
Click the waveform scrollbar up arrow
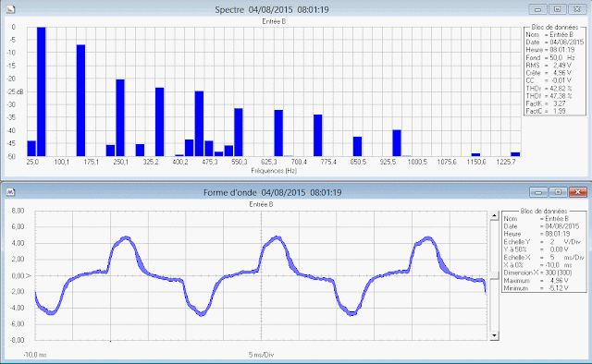point(494,215)
